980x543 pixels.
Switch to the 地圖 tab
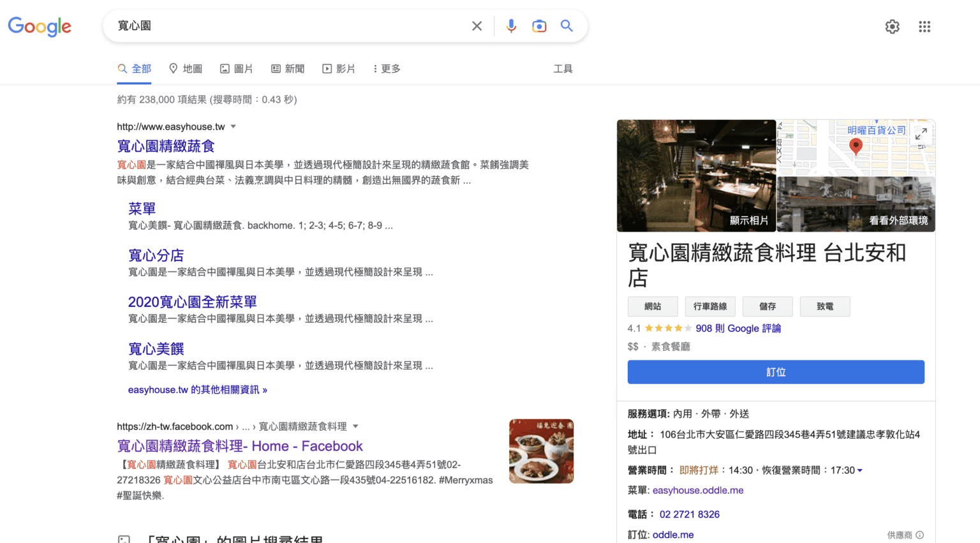click(186, 68)
